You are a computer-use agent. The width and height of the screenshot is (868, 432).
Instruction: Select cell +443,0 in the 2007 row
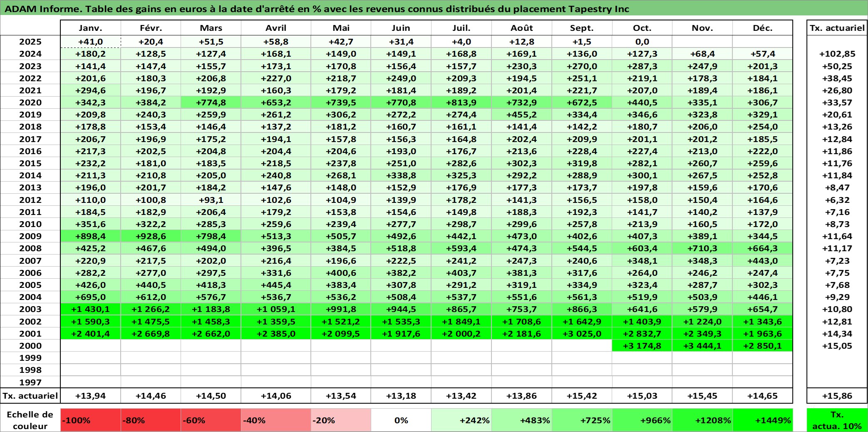tap(763, 261)
